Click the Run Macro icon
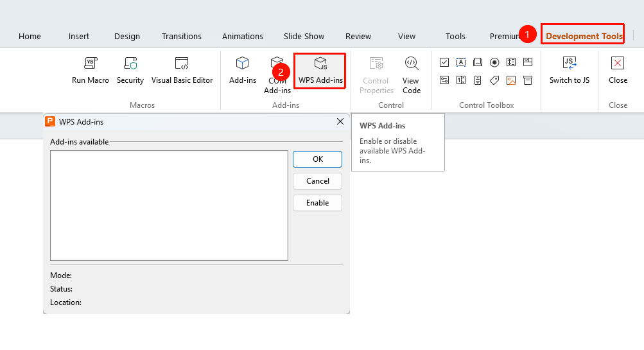The width and height of the screenshot is (644, 350). [x=91, y=63]
